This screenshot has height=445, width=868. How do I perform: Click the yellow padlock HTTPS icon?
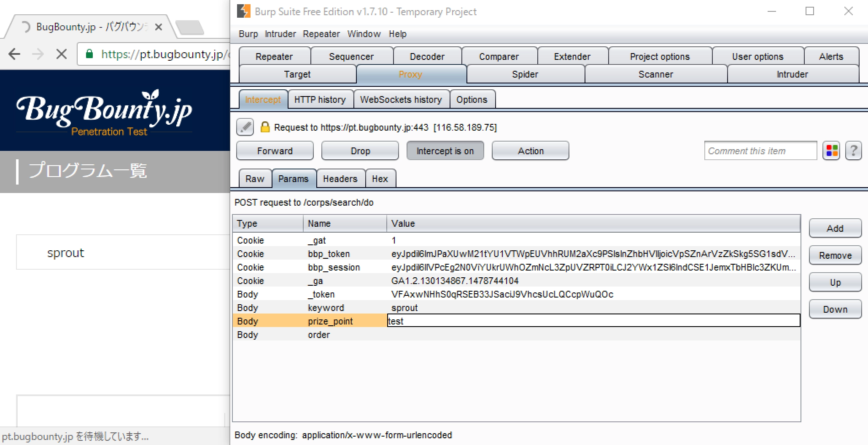tap(265, 127)
